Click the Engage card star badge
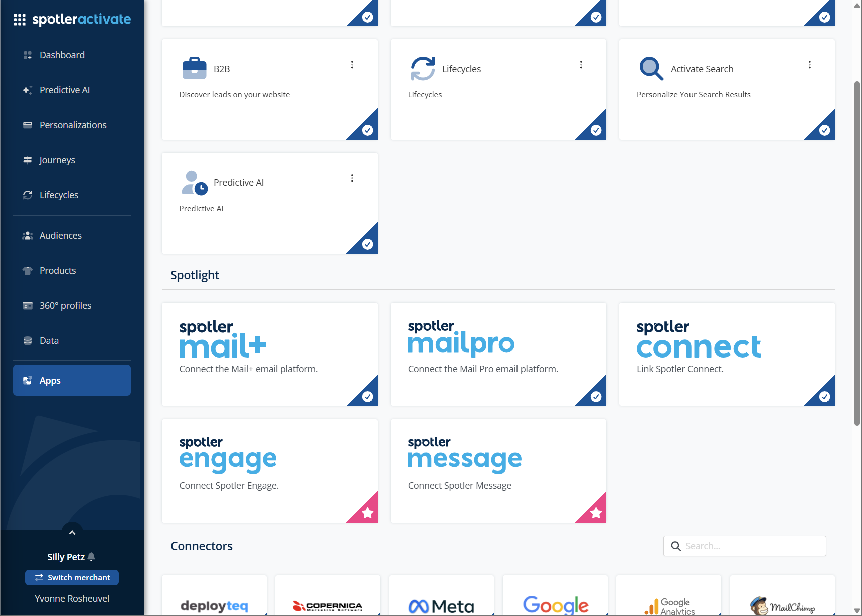862x616 pixels. (367, 513)
